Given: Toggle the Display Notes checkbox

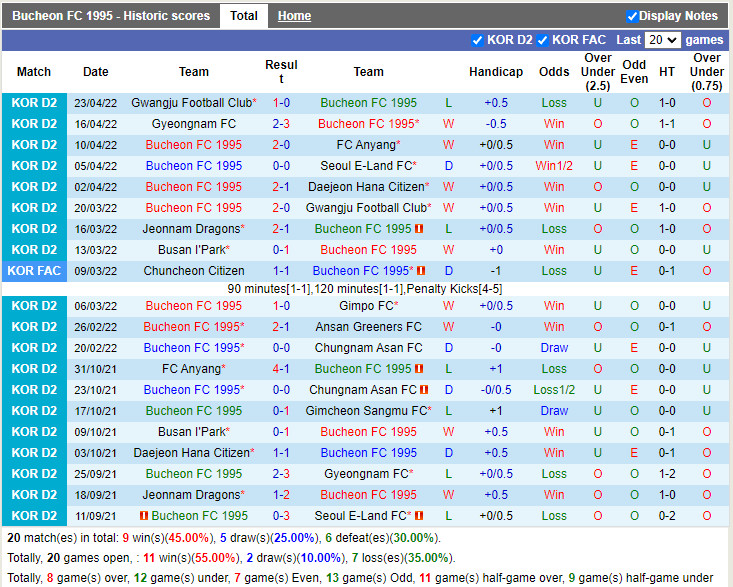Looking at the screenshot, I should click(x=632, y=16).
